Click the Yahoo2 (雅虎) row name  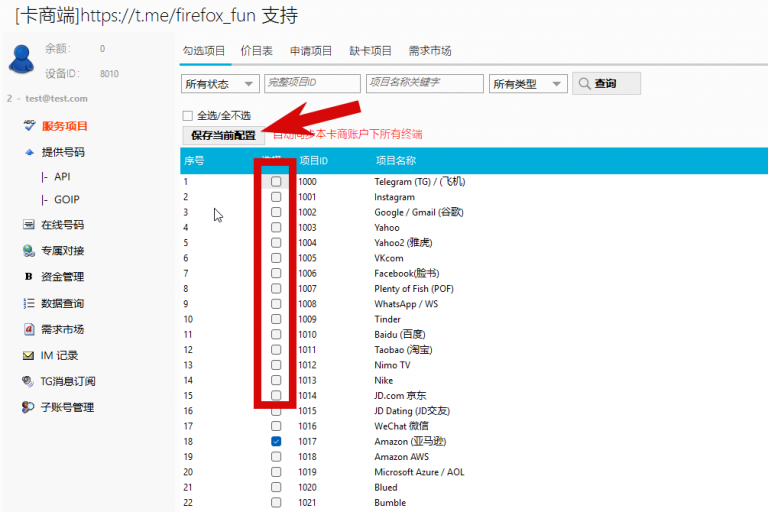tap(403, 243)
